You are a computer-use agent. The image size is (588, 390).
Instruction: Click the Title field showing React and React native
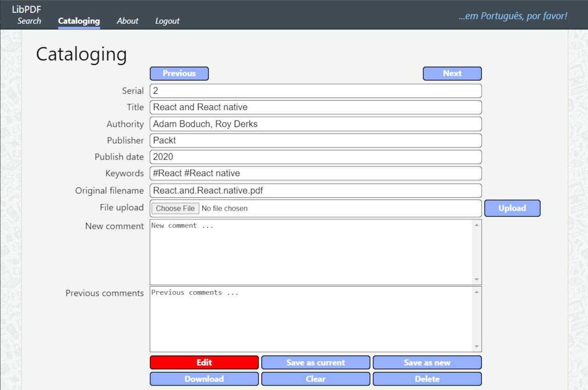point(316,107)
